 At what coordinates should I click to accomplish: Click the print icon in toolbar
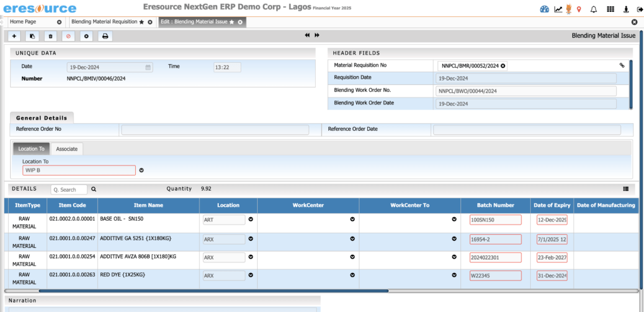pos(105,36)
